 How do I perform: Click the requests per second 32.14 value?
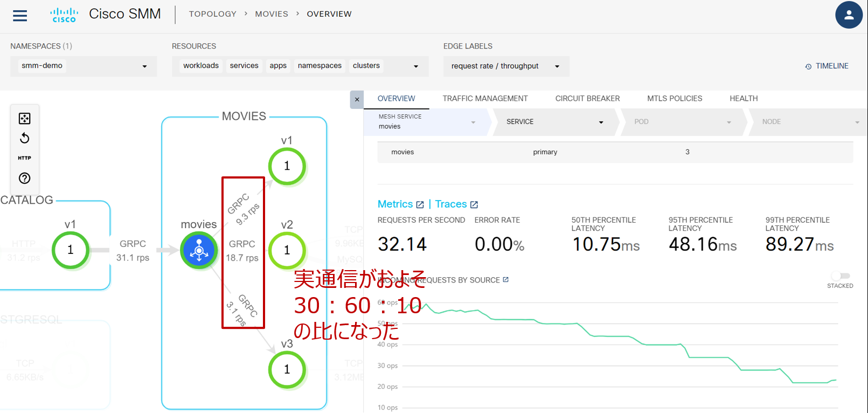[402, 244]
